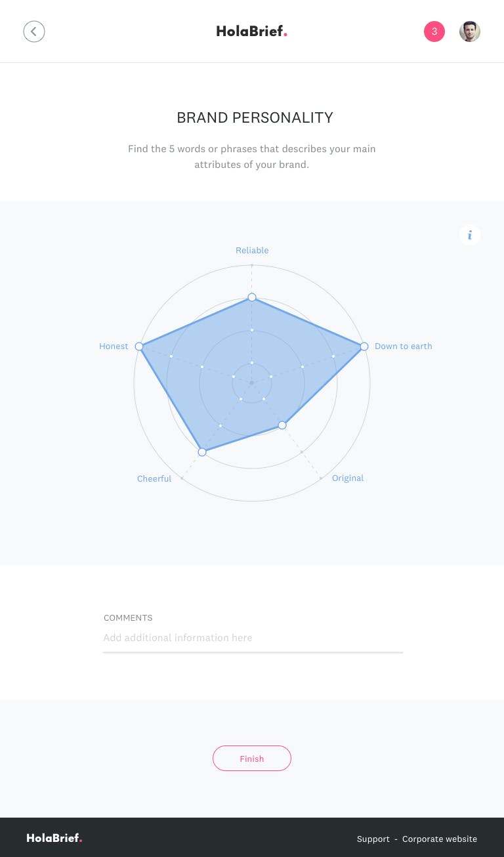
Task: Click the Down to earth label
Action: tap(403, 346)
